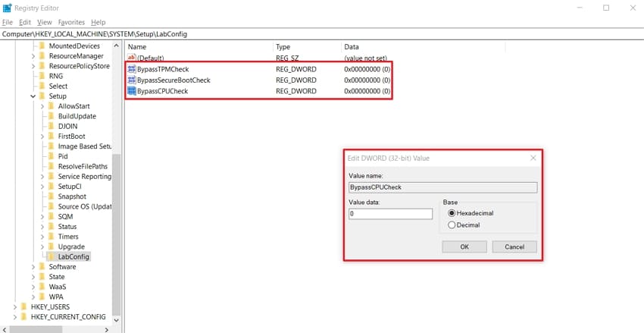This screenshot has height=333, width=644.
Task: Open the Edit menu
Action: (x=25, y=22)
